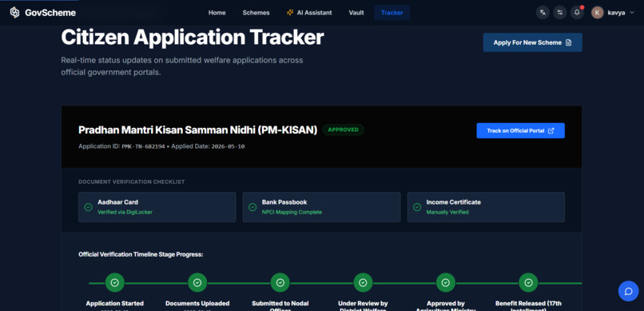Click the NPCI Mapping Complete text
The width and height of the screenshot is (644, 311).
(x=292, y=213)
